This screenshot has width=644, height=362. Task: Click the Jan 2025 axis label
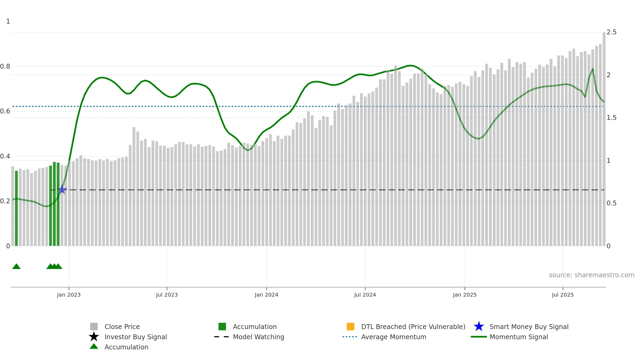pyautogui.click(x=465, y=295)
